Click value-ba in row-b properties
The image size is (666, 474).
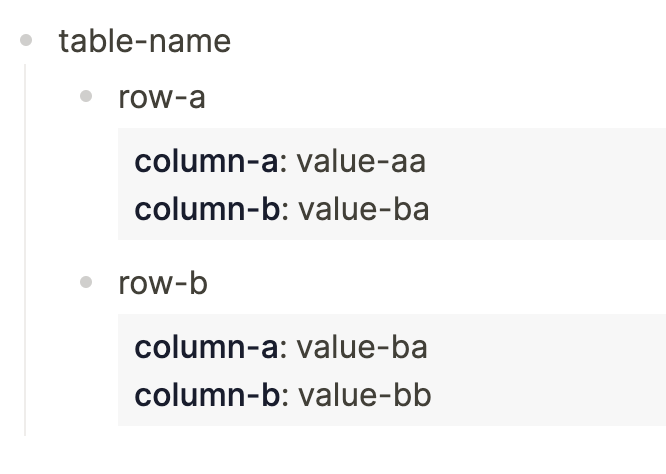pos(362,347)
